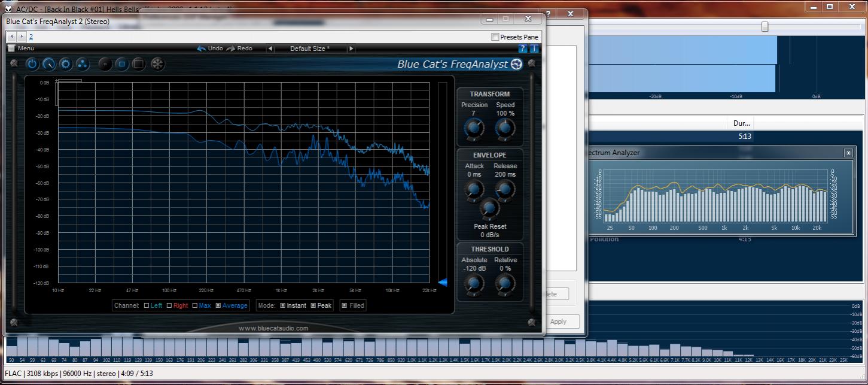The height and width of the screenshot is (385, 868).
Task: Click the Blue Cat logo globe icon
Action: click(x=517, y=64)
